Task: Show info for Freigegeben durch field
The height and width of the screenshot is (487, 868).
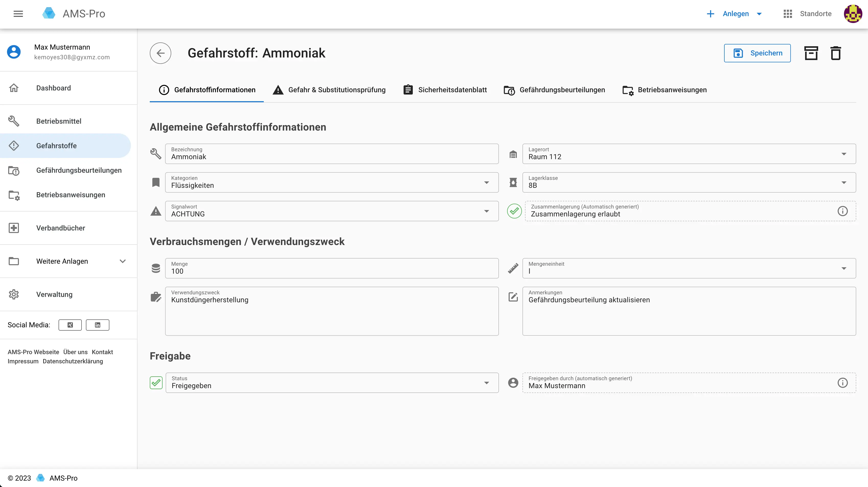Action: 842,383
